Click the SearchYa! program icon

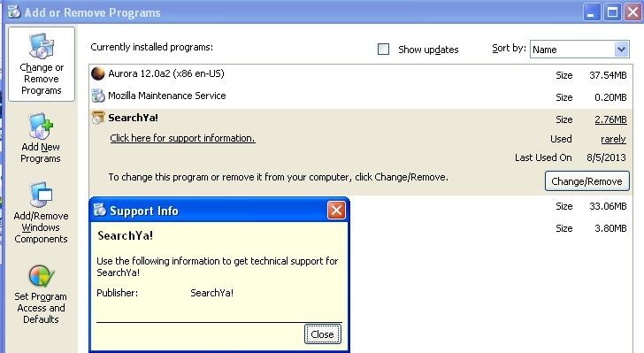(97, 118)
